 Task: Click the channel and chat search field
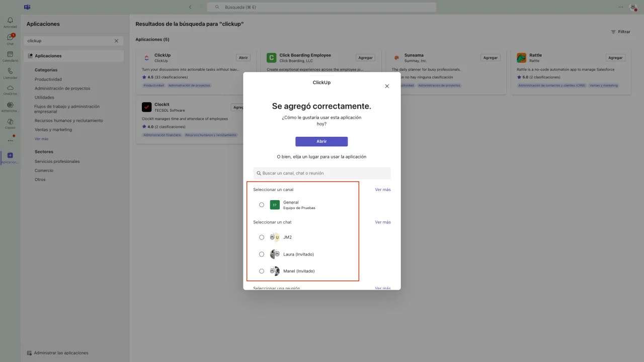tap(321, 173)
